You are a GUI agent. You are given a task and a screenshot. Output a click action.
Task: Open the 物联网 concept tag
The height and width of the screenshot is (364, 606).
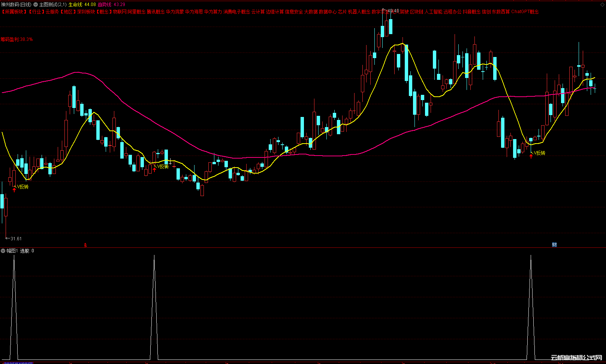tap(120, 12)
